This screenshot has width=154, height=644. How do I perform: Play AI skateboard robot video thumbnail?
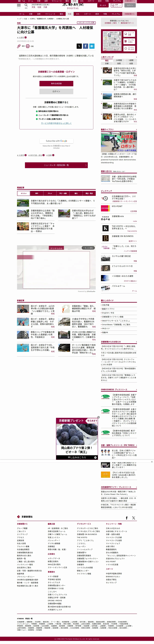coord(119,142)
